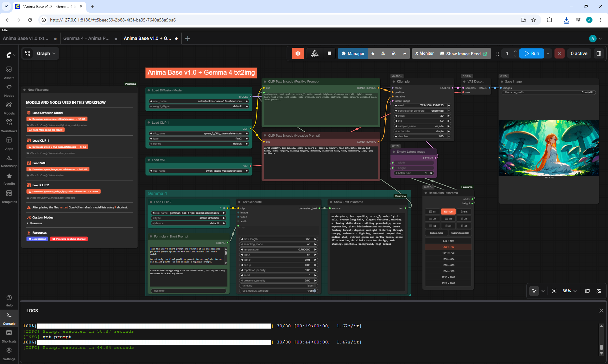The height and width of the screenshot is (364, 608).
Task: Click the Download anima-base-v1.0.safetensors button
Action: point(57,119)
